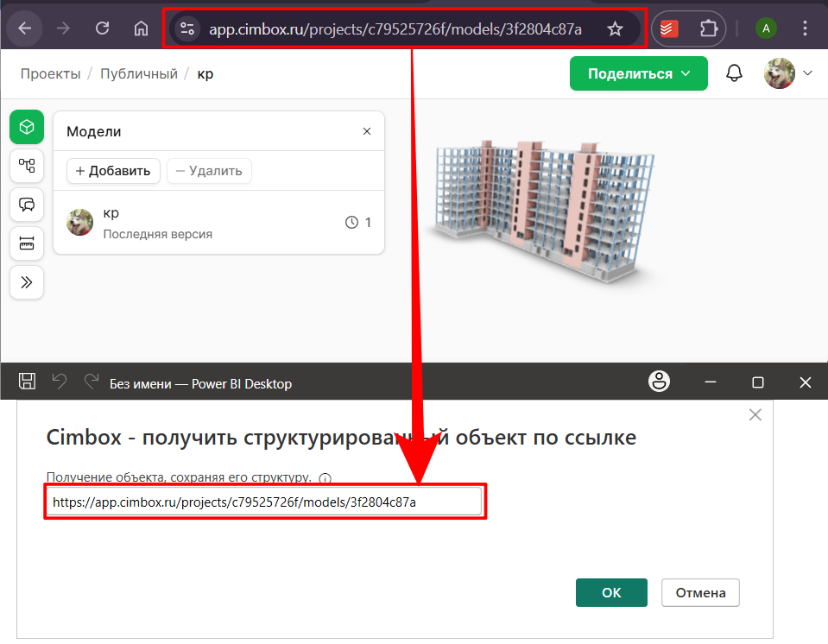
Task: Show info tooltip icon beside description
Action: (326, 478)
